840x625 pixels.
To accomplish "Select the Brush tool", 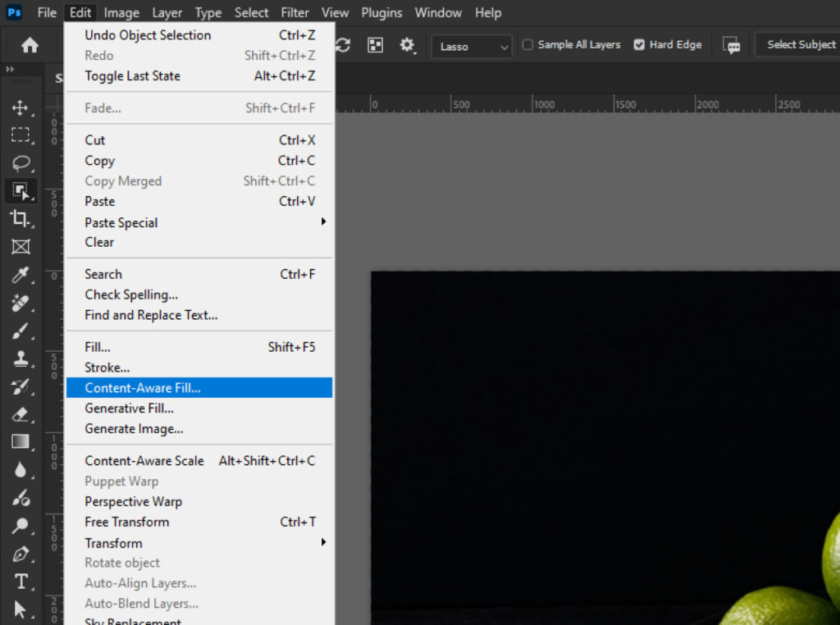I will click(x=21, y=331).
